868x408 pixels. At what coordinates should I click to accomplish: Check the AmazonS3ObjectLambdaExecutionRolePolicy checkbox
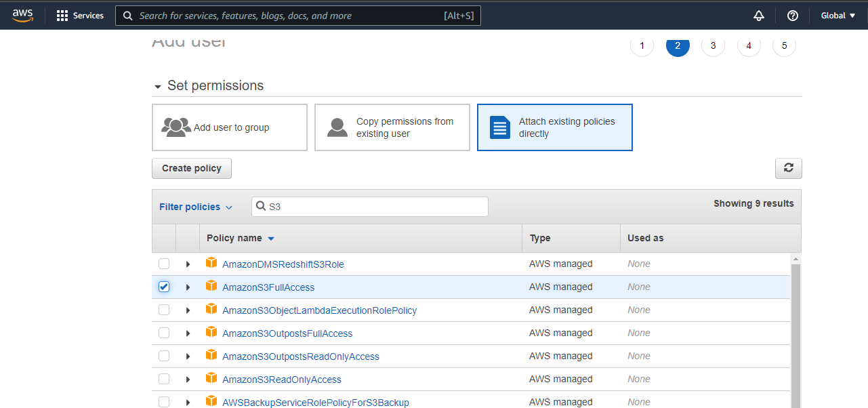pos(164,310)
